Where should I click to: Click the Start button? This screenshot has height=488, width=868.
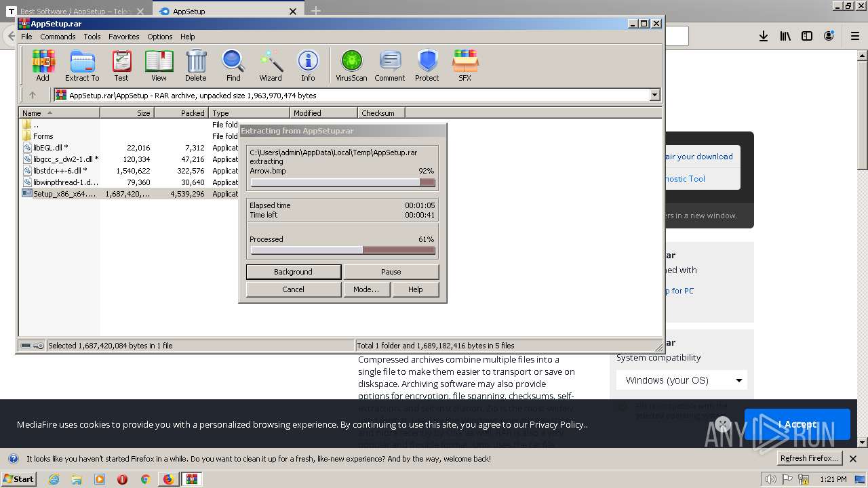[19, 479]
